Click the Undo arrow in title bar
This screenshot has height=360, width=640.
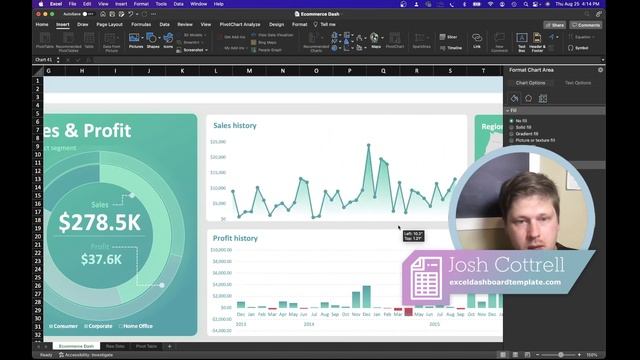point(131,14)
